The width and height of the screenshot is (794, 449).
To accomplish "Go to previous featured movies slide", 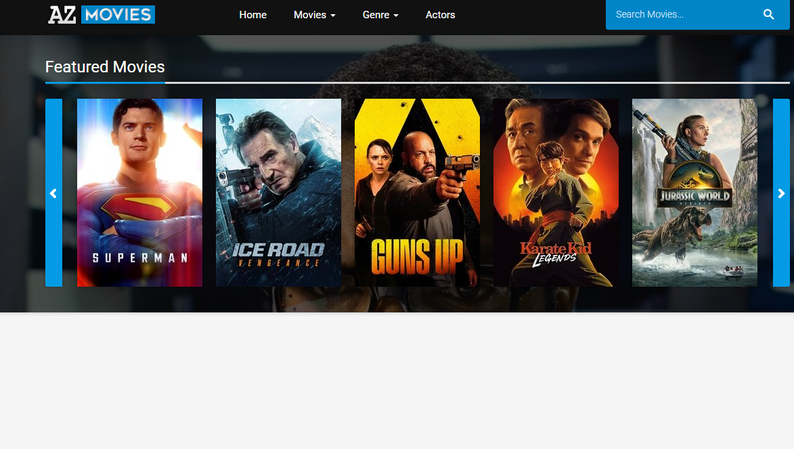I will [x=54, y=193].
